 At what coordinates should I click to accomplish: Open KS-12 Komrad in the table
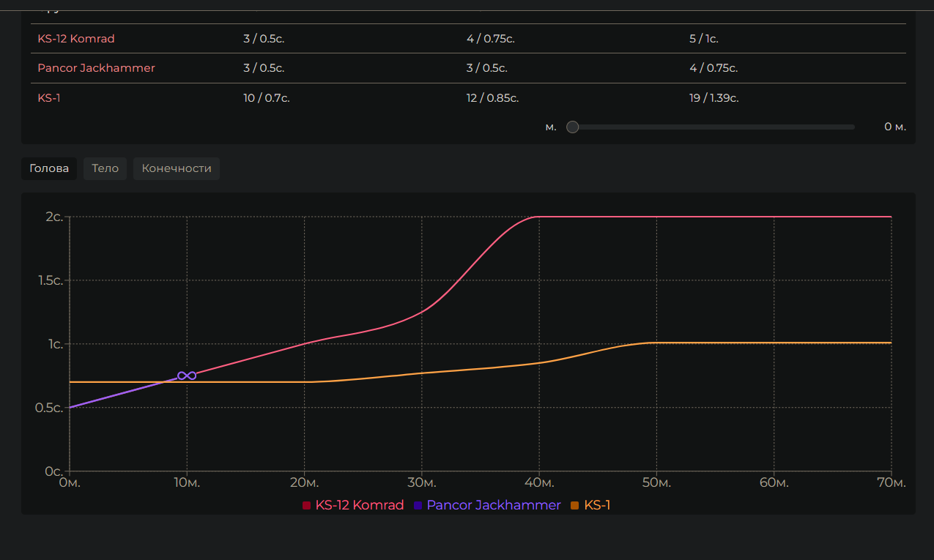pos(76,39)
